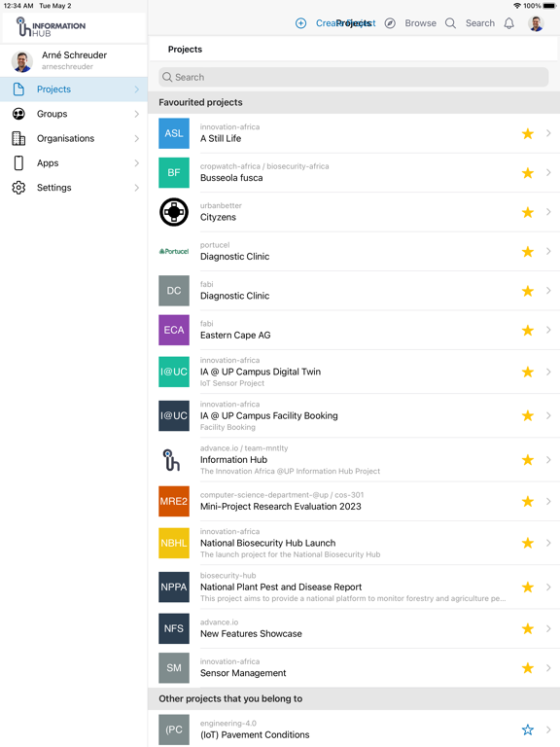Click 'New Features Showcase' project title
560x747 pixels.
click(251, 633)
